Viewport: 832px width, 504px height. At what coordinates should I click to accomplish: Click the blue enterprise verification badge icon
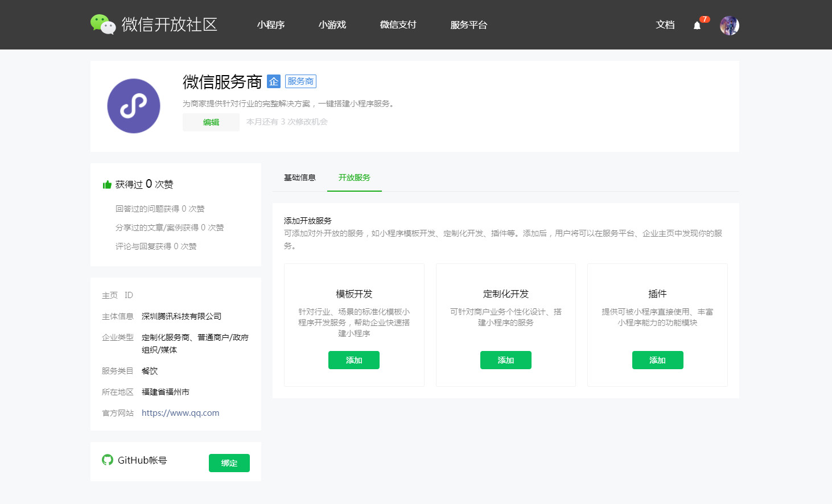coord(274,81)
